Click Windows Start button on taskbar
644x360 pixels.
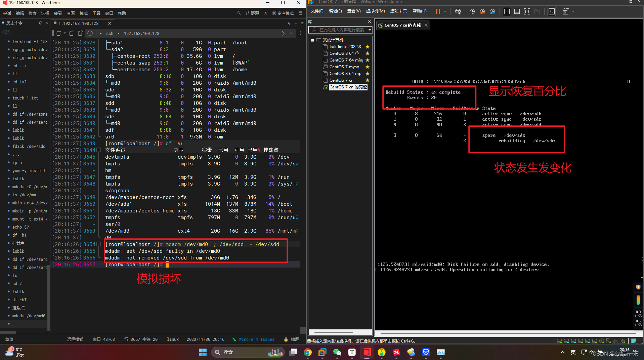pos(203,352)
